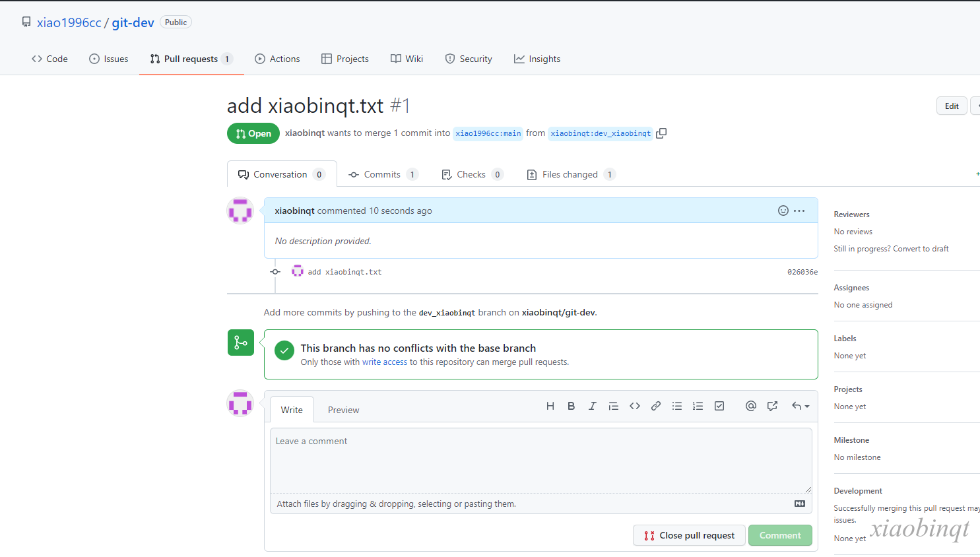Click Edit title button
980x557 pixels.
pyautogui.click(x=952, y=106)
